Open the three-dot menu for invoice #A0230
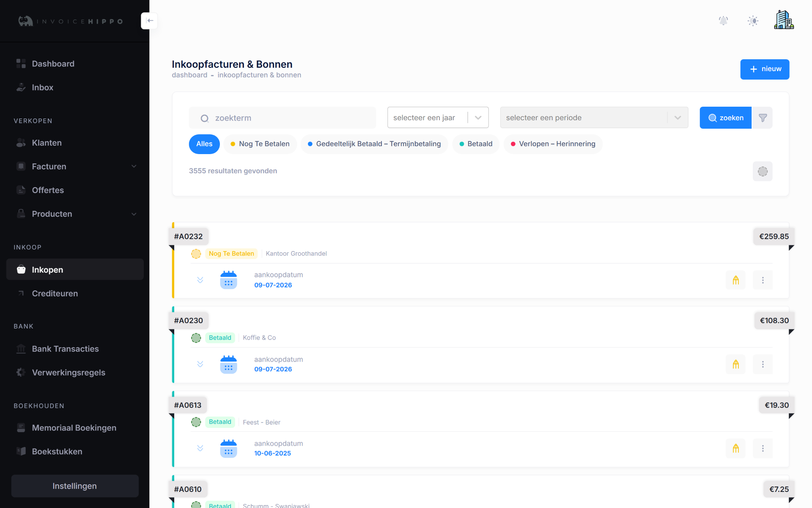812x508 pixels. [763, 364]
